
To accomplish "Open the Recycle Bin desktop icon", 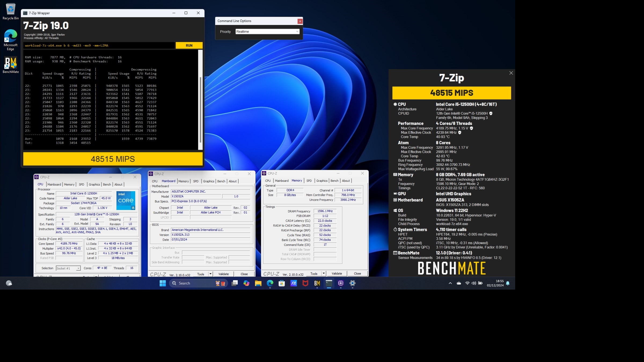I will [x=10, y=12].
